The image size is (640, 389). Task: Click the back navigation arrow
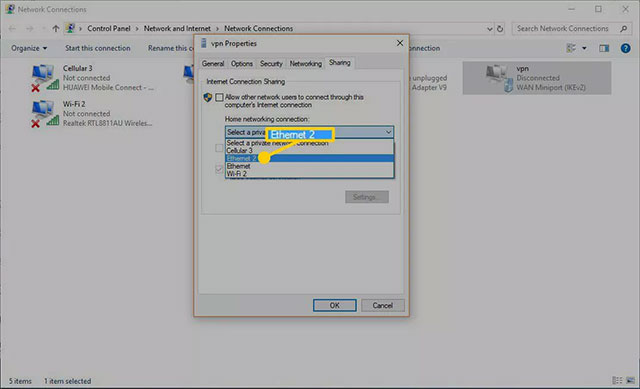coord(12,29)
